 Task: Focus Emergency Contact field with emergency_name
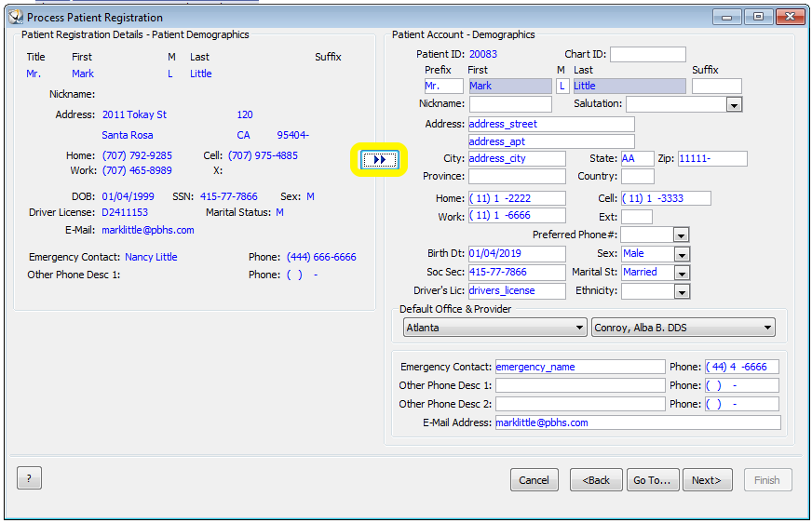pyautogui.click(x=580, y=367)
